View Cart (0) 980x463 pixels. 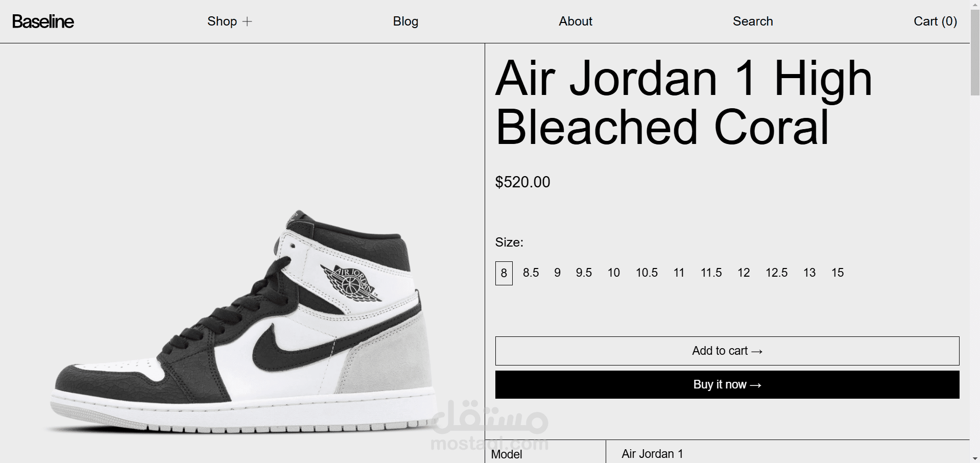click(935, 21)
